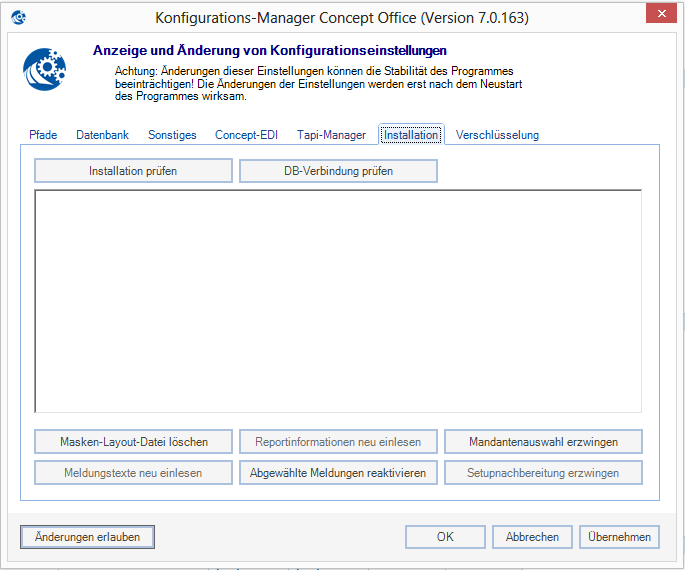Select the Sonstiges tab
The width and height of the screenshot is (685, 570).
click(x=172, y=135)
